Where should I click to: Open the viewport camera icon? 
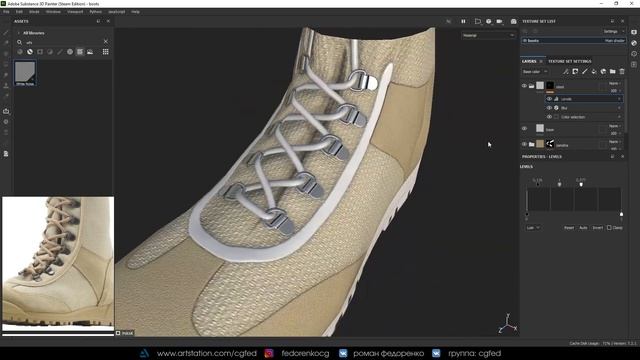click(x=499, y=21)
